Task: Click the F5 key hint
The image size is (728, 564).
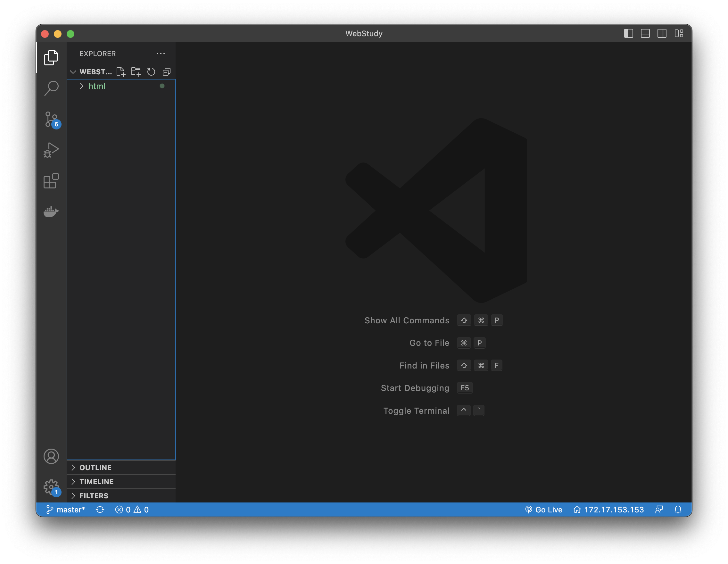Action: pos(464,388)
